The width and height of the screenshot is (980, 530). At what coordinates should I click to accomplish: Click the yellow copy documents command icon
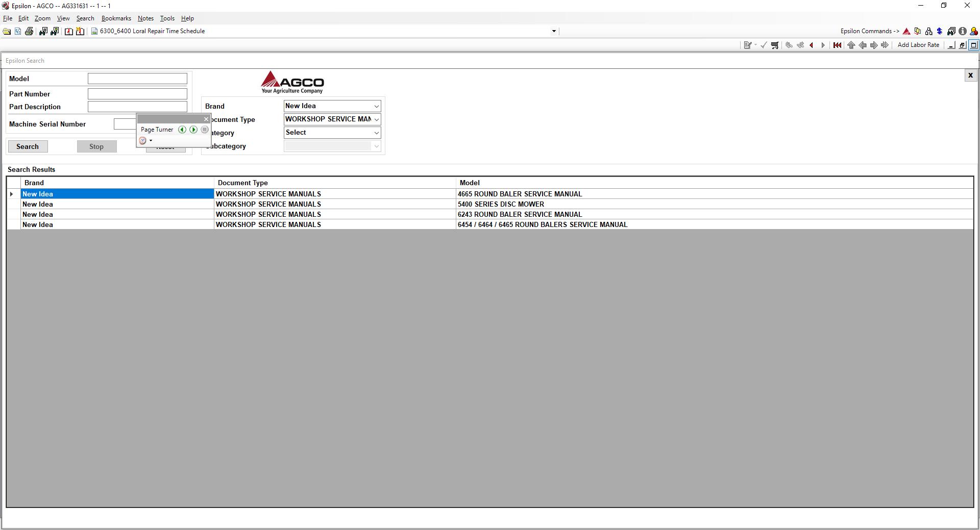[918, 31]
